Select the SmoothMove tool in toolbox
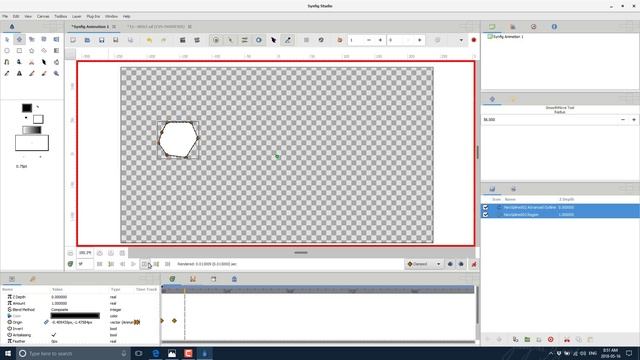The width and height of the screenshot is (640, 360). 19,40
